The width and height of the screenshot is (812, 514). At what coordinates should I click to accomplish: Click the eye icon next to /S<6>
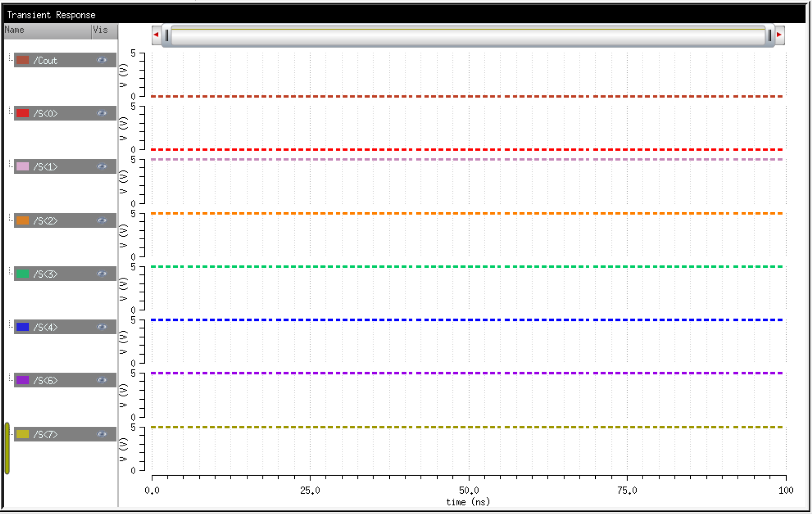(101, 380)
